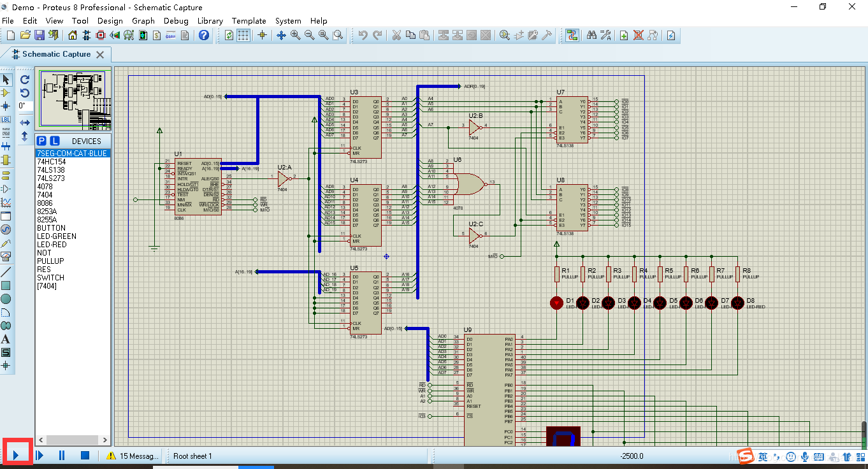Zoom out using the minus magnifier

(309, 35)
